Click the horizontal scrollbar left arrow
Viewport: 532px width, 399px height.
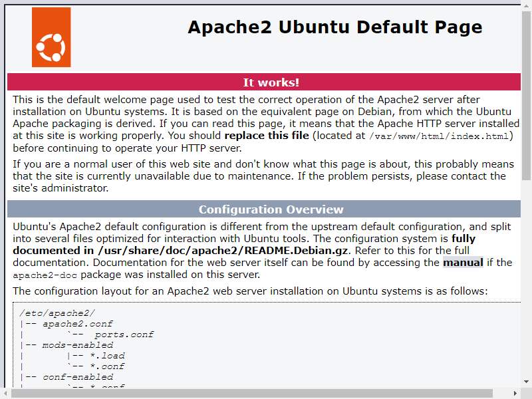tap(5, 393)
